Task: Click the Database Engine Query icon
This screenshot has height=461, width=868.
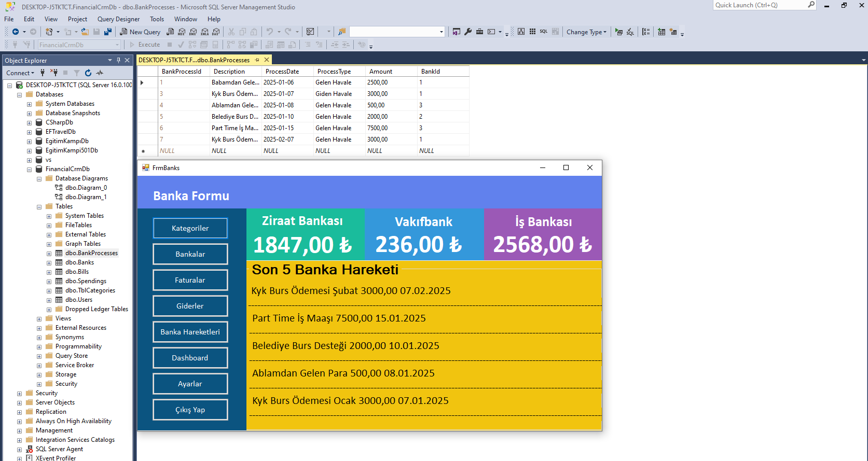Action: pyautogui.click(x=170, y=32)
